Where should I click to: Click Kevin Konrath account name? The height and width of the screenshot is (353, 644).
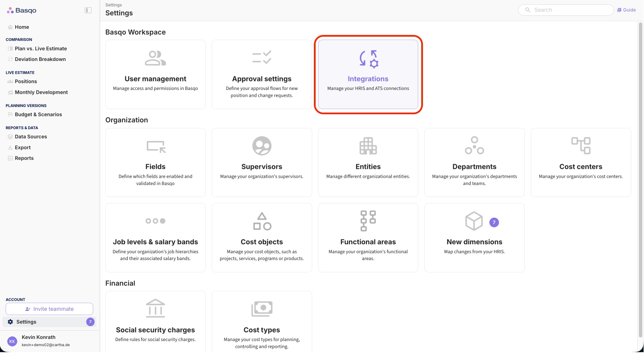pos(39,337)
